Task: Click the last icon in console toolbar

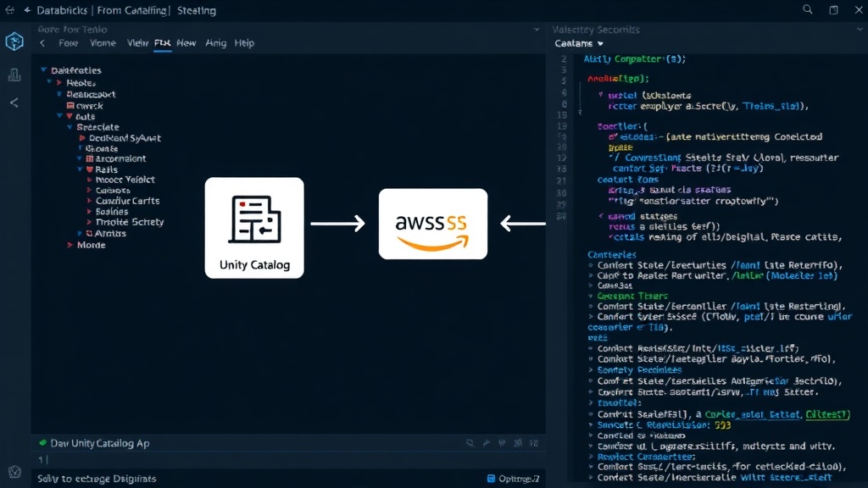Action: 534,442
